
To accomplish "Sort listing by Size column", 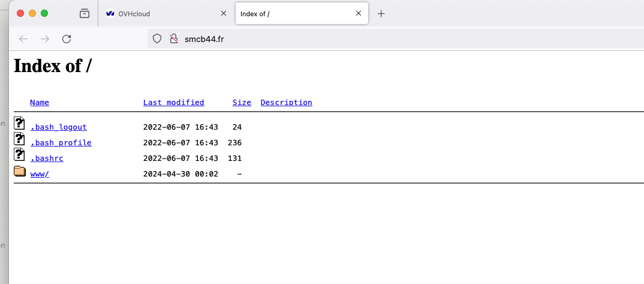I will 242,102.
